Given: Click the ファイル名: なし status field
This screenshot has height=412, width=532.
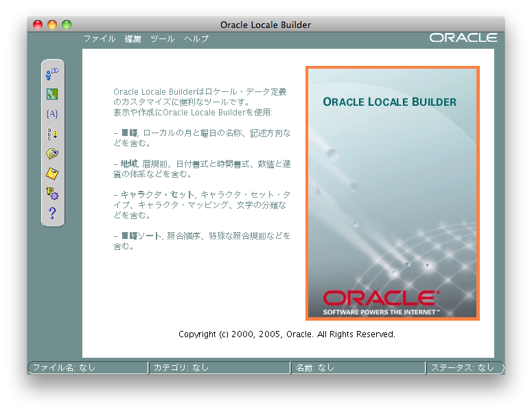Looking at the screenshot, I should [x=88, y=367].
